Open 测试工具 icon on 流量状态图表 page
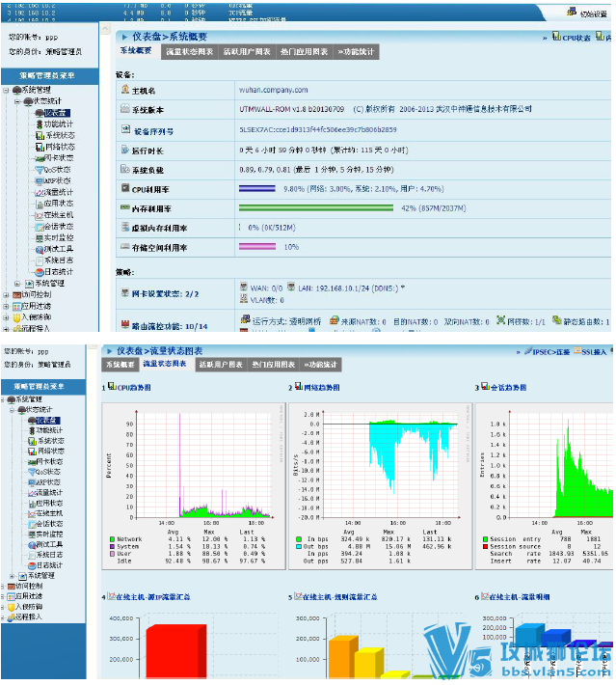Viewport: 616px width, 685px height. tap(32, 544)
